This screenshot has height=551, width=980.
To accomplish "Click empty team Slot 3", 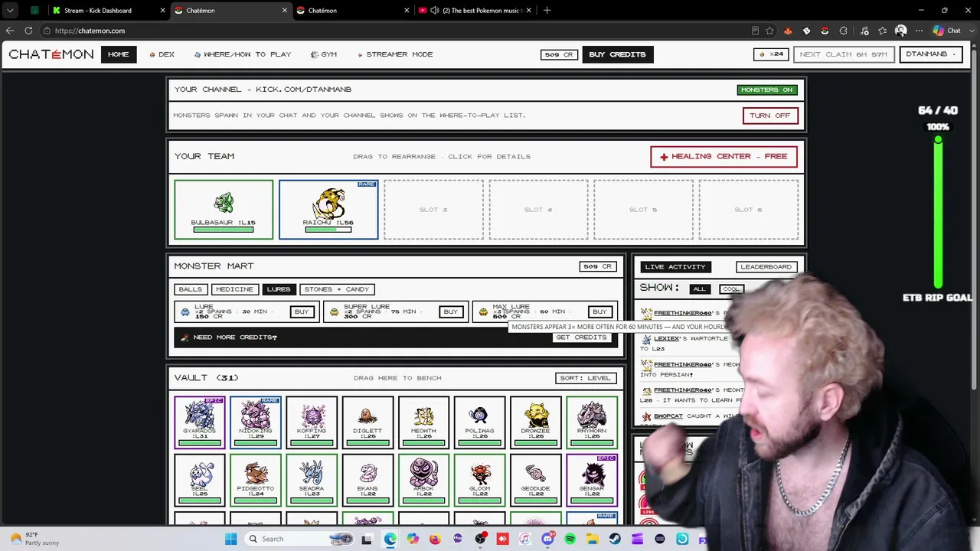I will pos(433,210).
